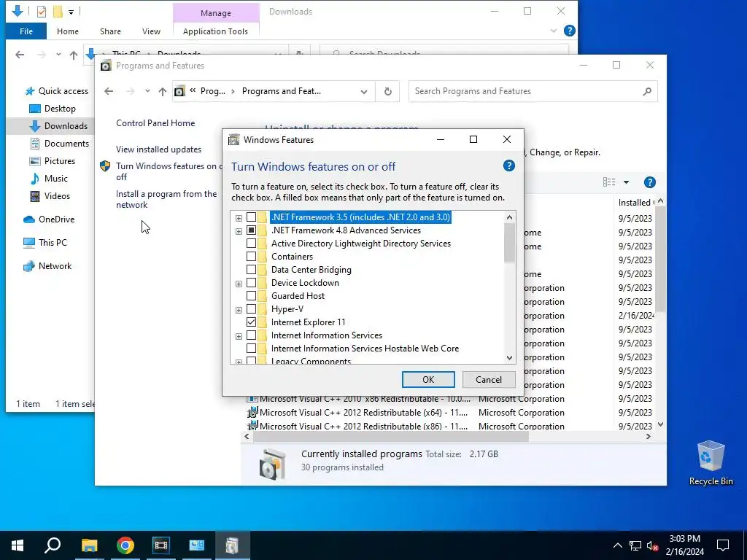Go back in the Downloads explorer window
The width and height of the screenshot is (747, 560).
(x=20, y=55)
